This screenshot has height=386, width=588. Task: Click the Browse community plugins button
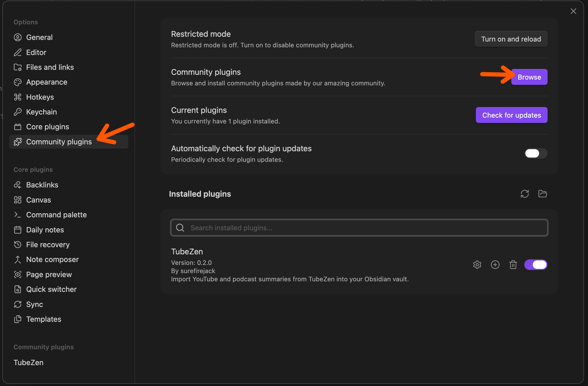coord(529,77)
